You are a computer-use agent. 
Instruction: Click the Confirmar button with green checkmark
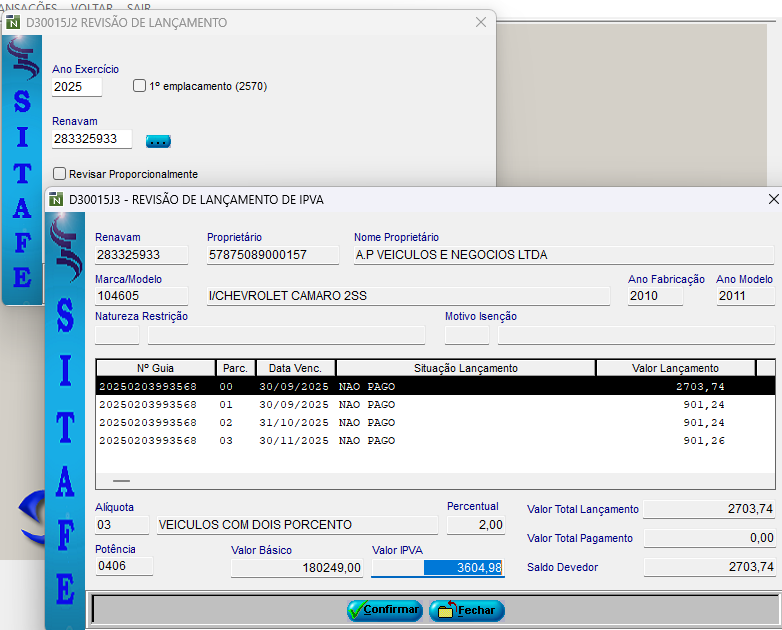[x=385, y=609]
